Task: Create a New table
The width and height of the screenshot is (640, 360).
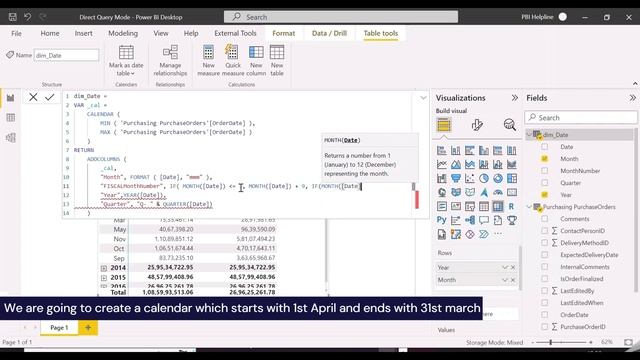Action: click(277, 61)
